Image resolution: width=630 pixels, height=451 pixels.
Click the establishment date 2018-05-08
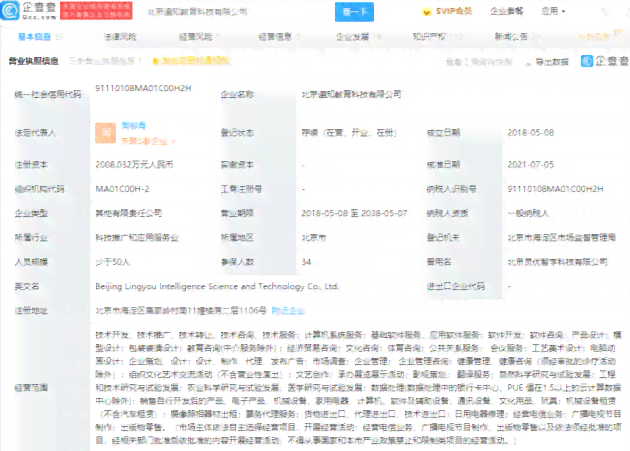click(530, 133)
